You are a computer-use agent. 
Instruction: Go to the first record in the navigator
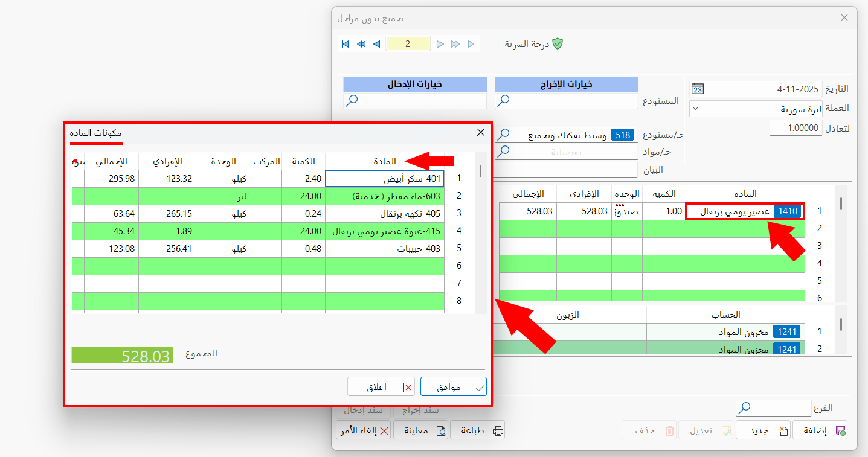pos(346,44)
